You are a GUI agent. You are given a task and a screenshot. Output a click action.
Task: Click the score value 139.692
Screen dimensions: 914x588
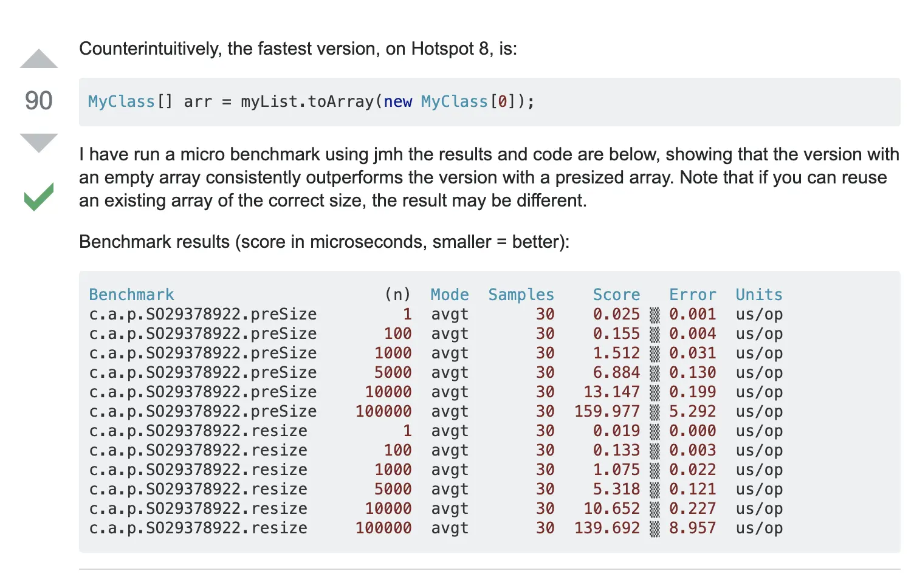pos(606,528)
